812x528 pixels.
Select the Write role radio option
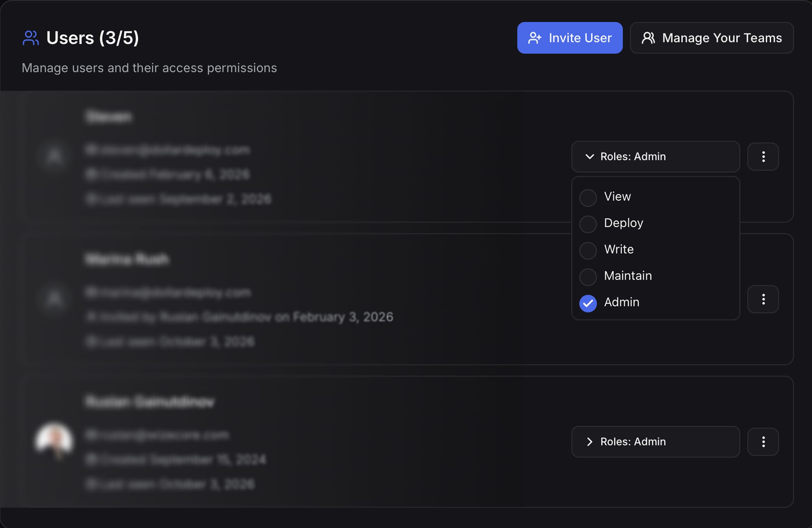pyautogui.click(x=588, y=250)
